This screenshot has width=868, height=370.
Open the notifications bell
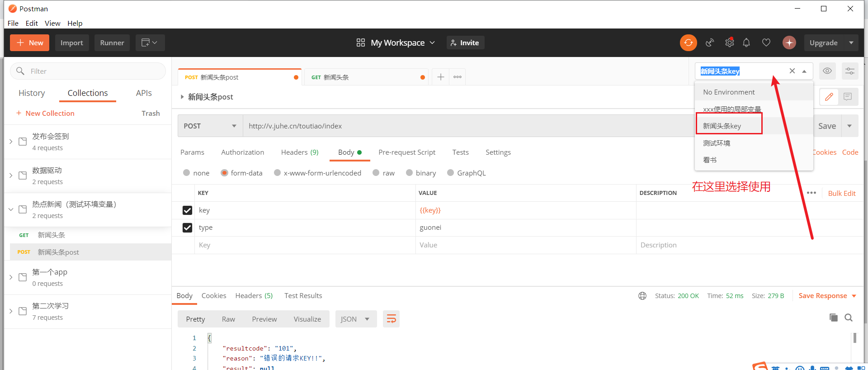point(746,43)
